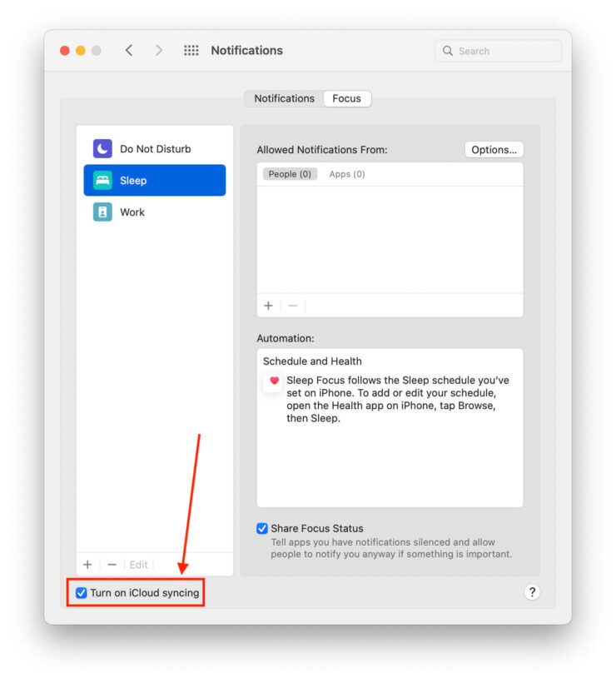The width and height of the screenshot is (616, 683).
Task: Click the forward chevron in toolbar
Action: (x=159, y=51)
